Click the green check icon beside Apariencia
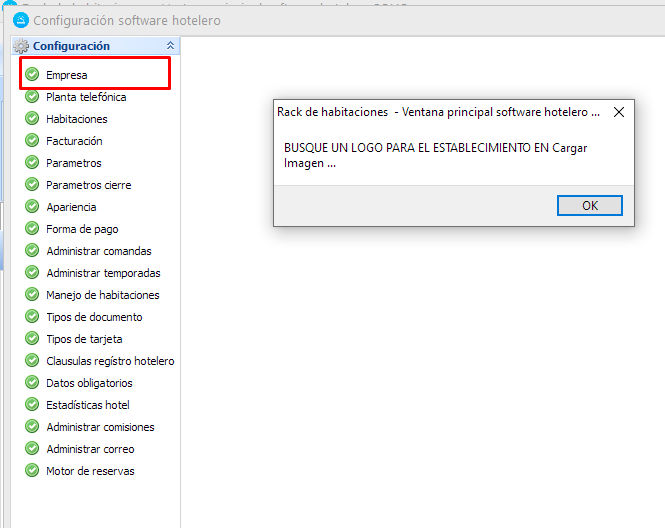The height and width of the screenshot is (528, 665). pyautogui.click(x=32, y=207)
